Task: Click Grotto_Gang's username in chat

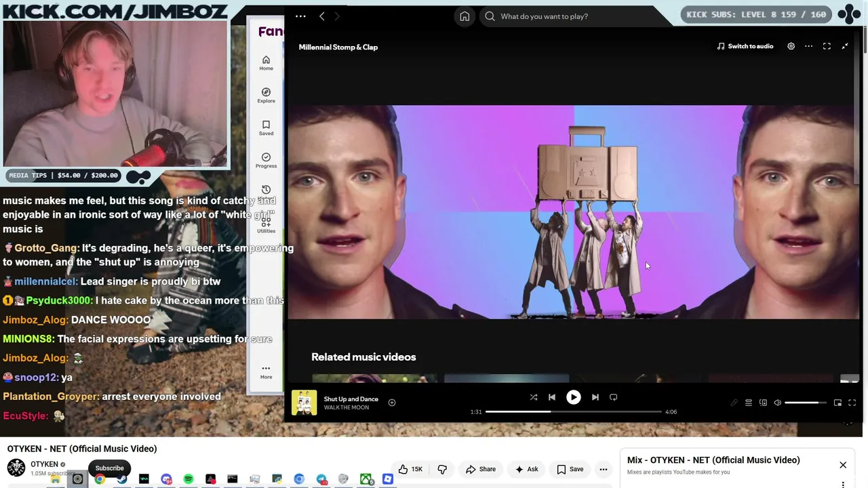Action: pos(47,249)
